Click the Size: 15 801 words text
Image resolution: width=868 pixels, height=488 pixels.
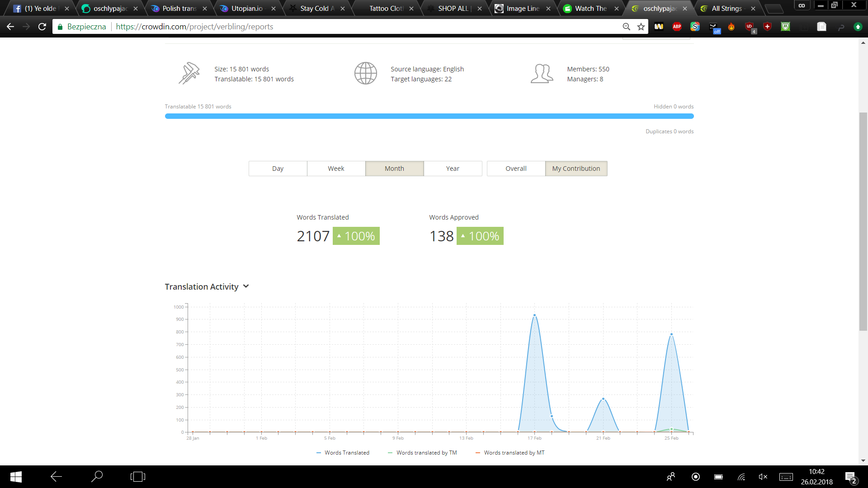pos(241,69)
